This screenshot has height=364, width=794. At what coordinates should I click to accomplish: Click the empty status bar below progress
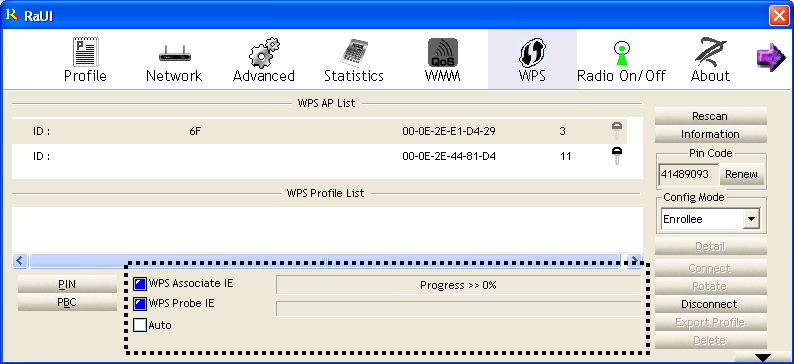tap(458, 308)
